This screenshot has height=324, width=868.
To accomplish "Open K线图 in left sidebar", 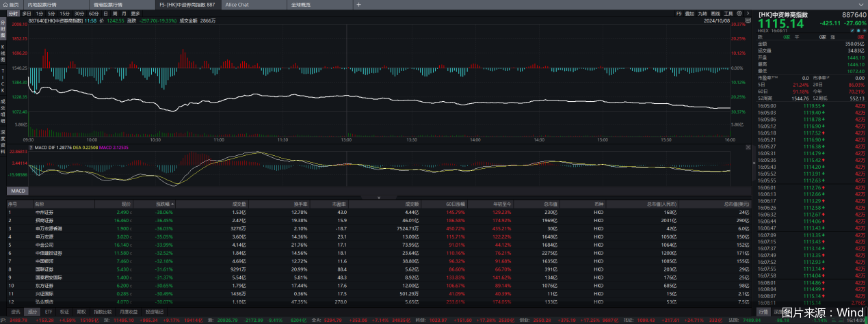I will pos(3,52).
